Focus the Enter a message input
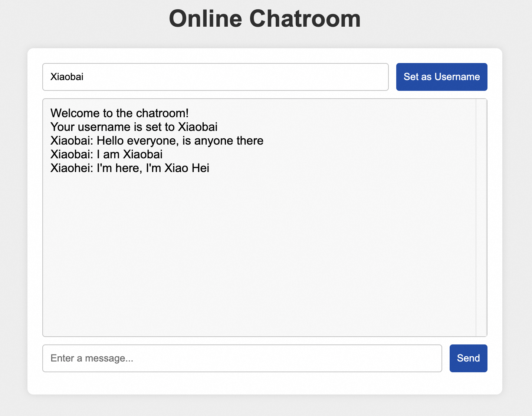 point(242,358)
